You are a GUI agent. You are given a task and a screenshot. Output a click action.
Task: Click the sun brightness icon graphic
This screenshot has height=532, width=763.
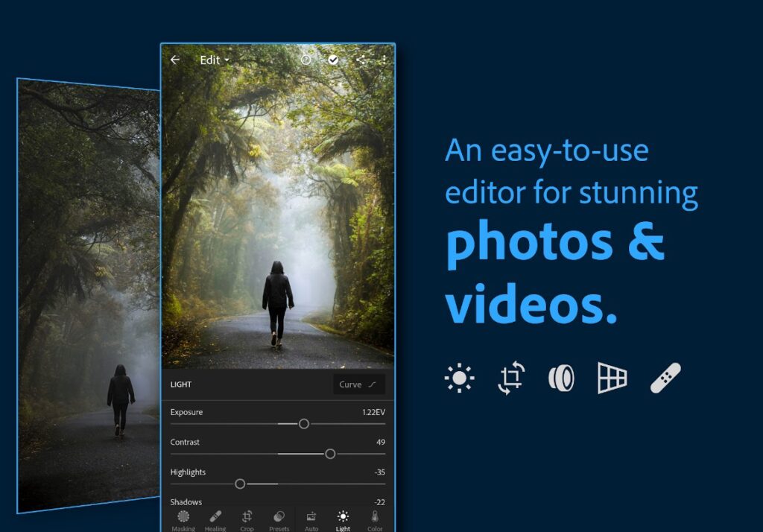[x=460, y=378]
